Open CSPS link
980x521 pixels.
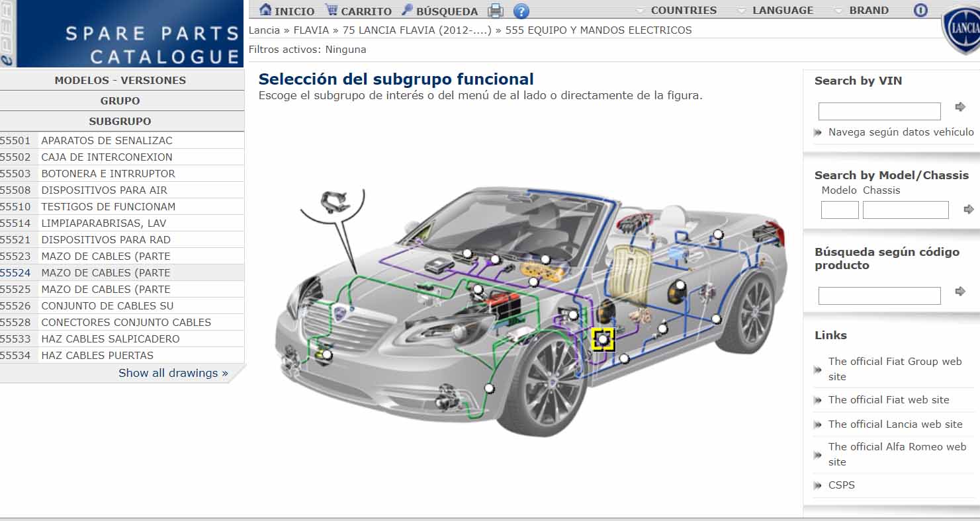tap(842, 485)
